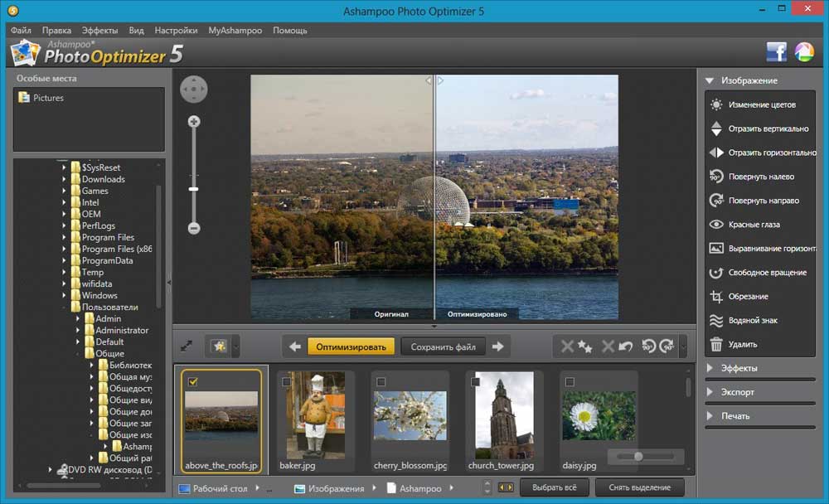Expand the Печать panel section
829x504 pixels.
pyautogui.click(x=710, y=415)
